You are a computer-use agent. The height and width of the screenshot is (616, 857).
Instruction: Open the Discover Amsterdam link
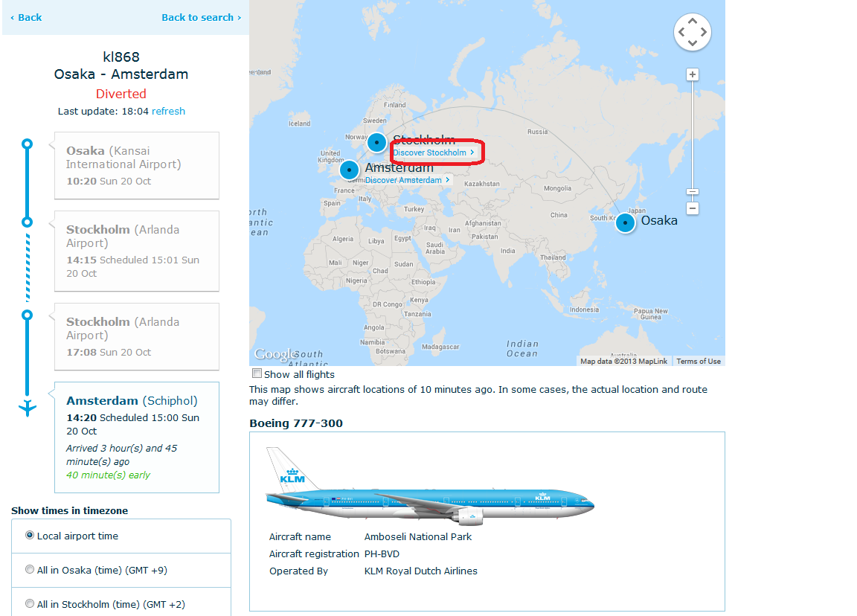(x=406, y=180)
